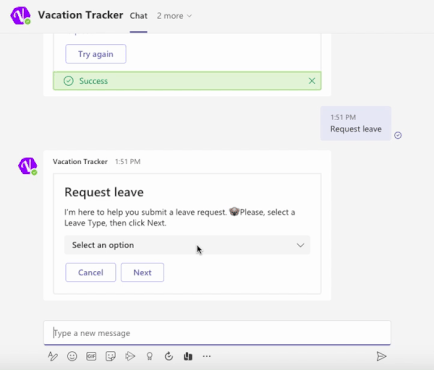Switch to the Chat tab
434x370 pixels.
pos(138,16)
